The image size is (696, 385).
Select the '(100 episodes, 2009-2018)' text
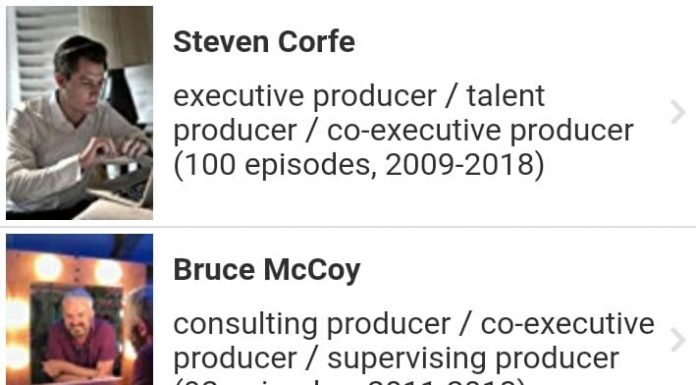pos(359,165)
